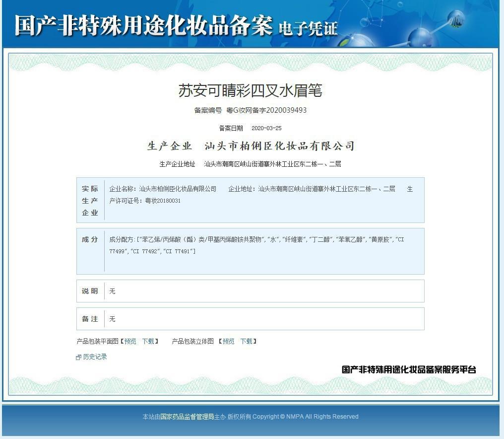This screenshot has height=439, width=504.
Task: Click the 说明 row label
Action: click(x=90, y=291)
